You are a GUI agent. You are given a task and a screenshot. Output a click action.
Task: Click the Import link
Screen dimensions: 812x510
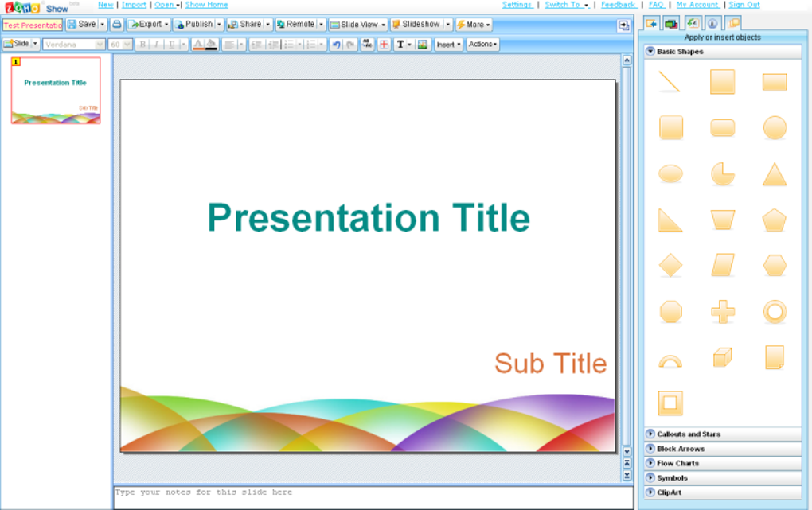(x=134, y=5)
